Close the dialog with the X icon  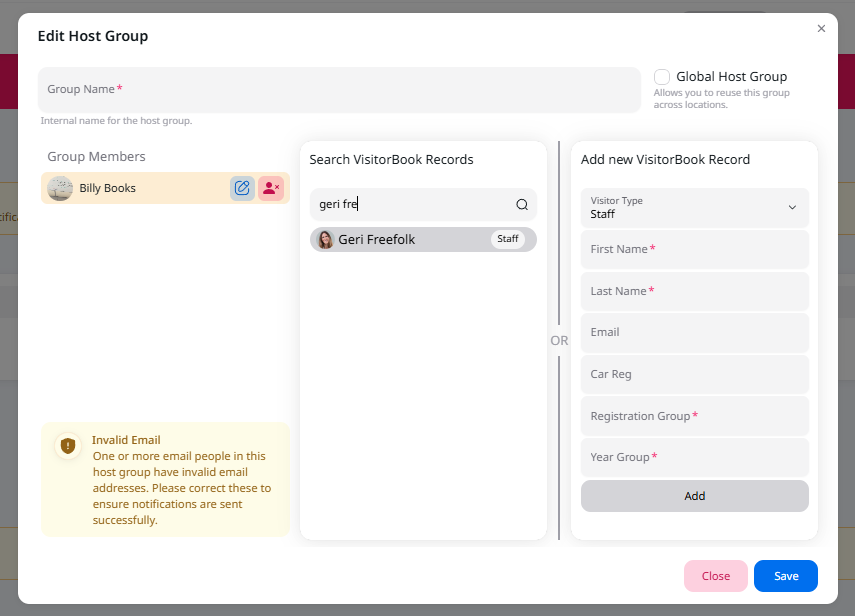pyautogui.click(x=821, y=29)
